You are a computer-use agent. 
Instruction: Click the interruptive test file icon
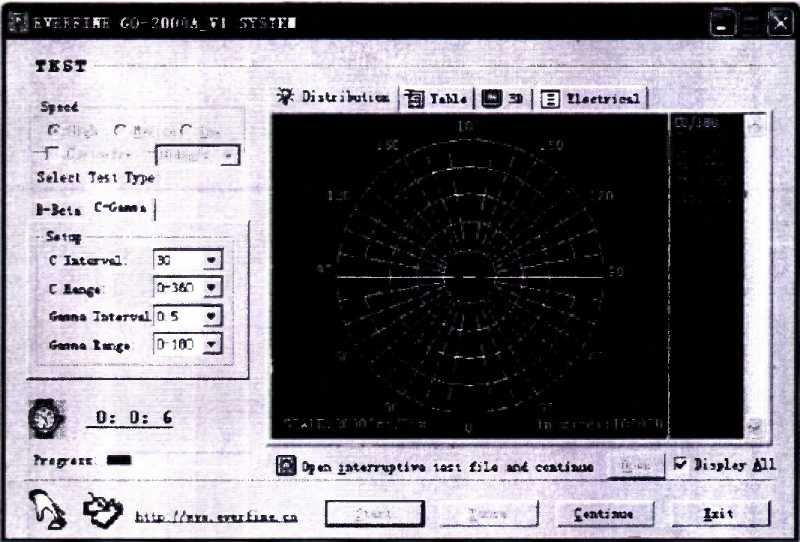tap(286, 465)
